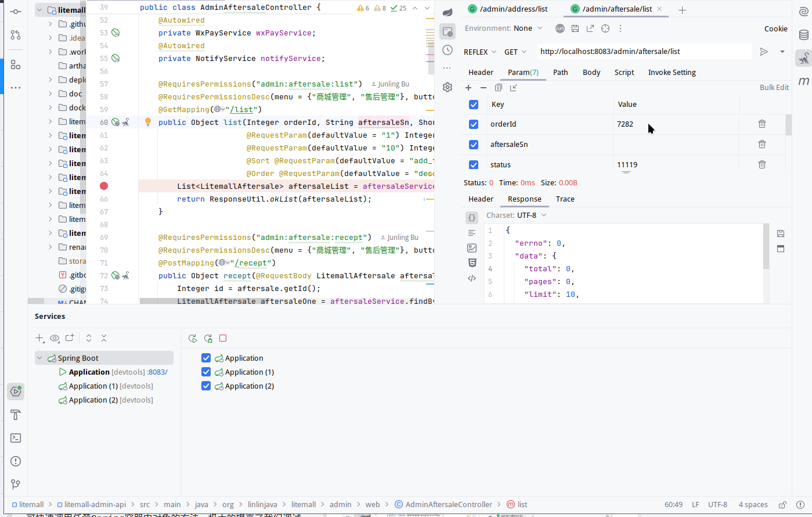Open the Cookie manager button
The width and height of the screenshot is (812, 517).
pos(776,28)
